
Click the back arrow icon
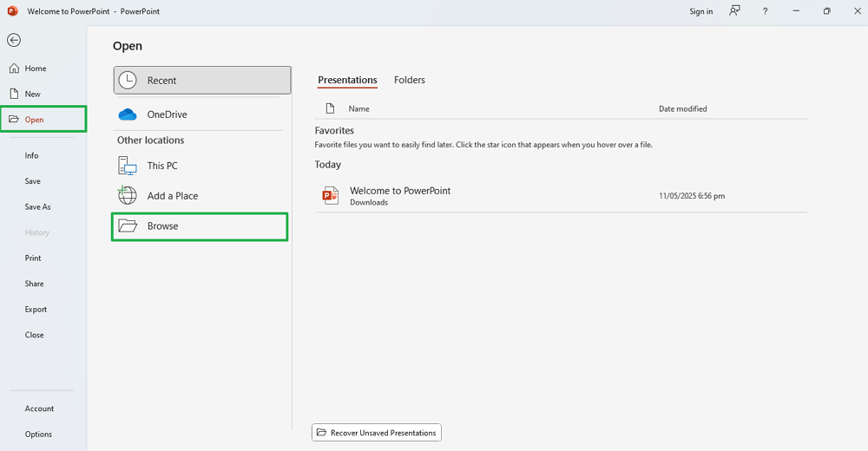pos(14,40)
